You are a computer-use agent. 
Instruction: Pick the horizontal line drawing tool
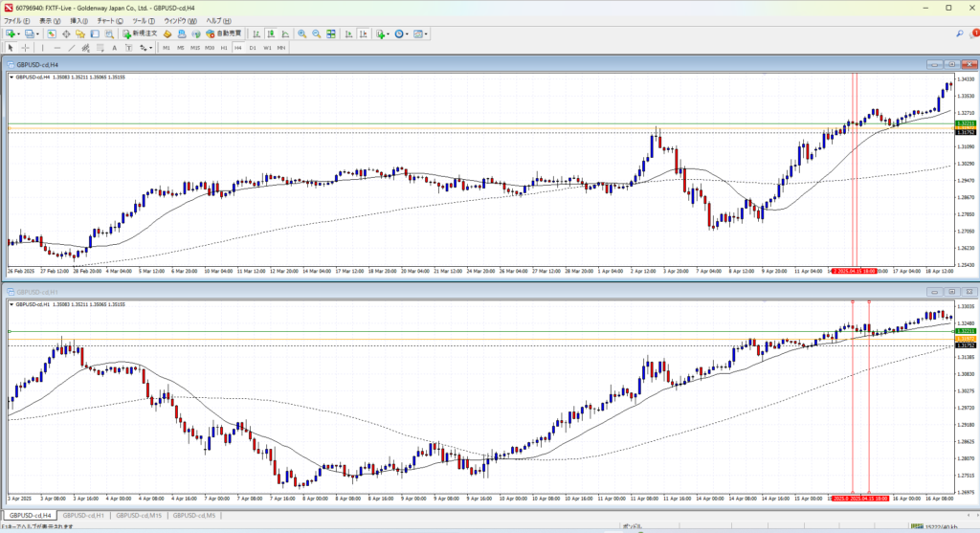click(58, 47)
